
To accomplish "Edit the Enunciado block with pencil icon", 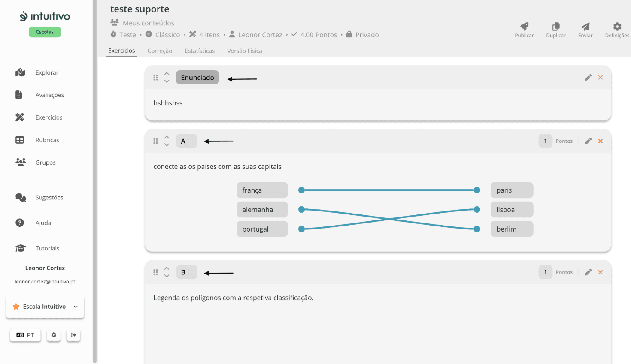I will pos(588,78).
